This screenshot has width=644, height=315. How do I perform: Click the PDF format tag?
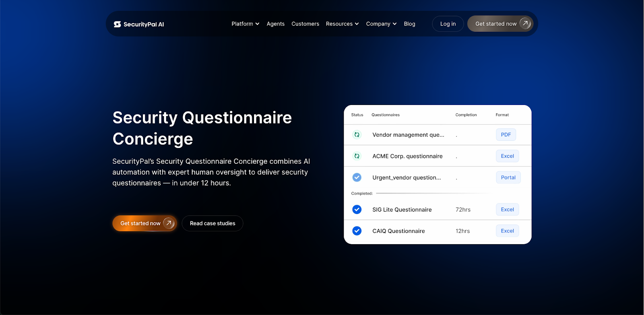point(506,135)
